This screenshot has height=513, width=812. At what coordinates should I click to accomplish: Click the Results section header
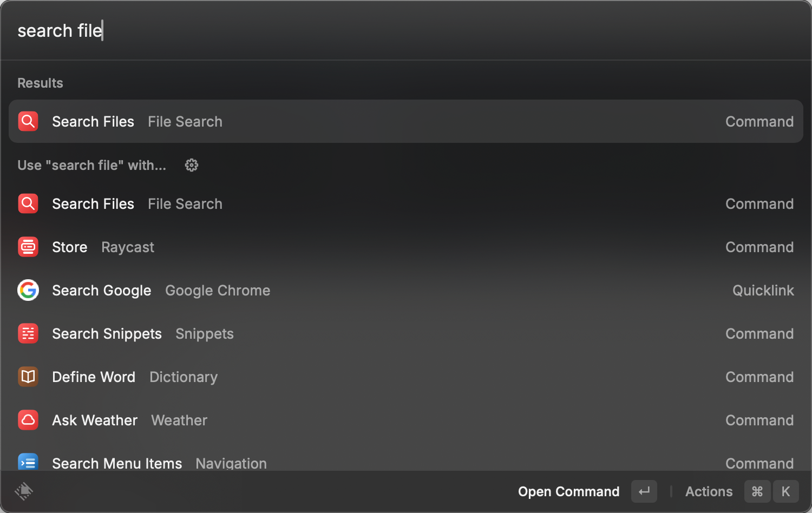pyautogui.click(x=40, y=83)
